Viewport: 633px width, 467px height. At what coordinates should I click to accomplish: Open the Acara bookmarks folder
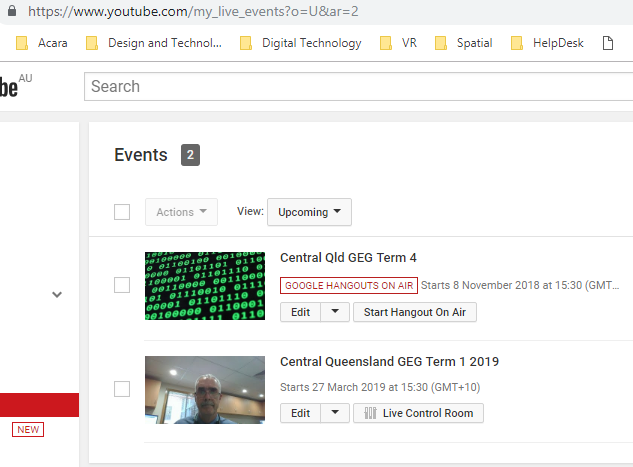coord(42,43)
